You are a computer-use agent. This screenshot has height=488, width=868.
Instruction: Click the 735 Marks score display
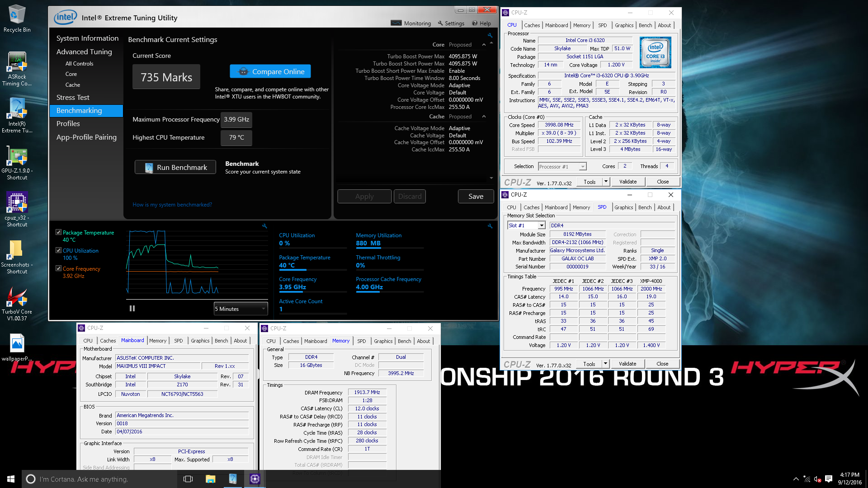point(166,77)
